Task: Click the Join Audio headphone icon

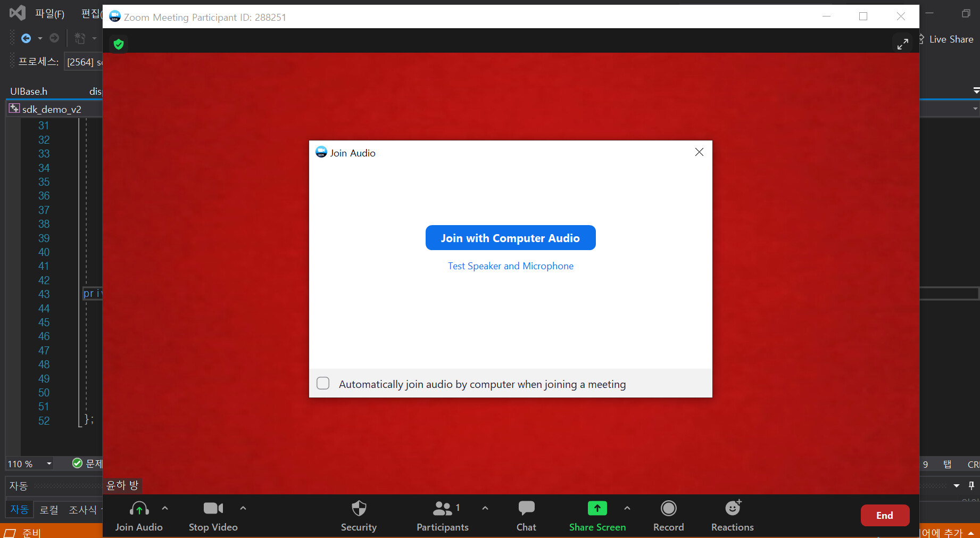Action: coord(139,508)
